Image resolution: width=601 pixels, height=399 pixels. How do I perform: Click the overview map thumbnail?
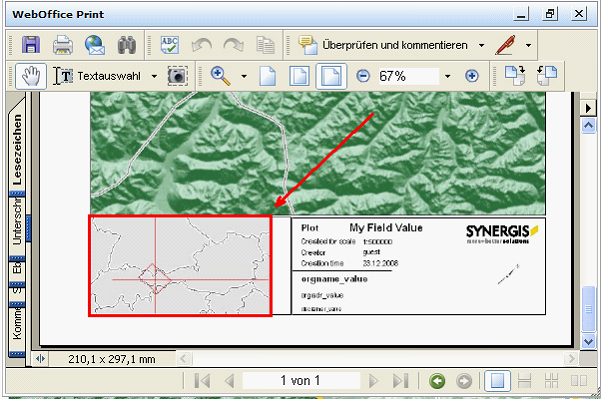tap(180, 266)
